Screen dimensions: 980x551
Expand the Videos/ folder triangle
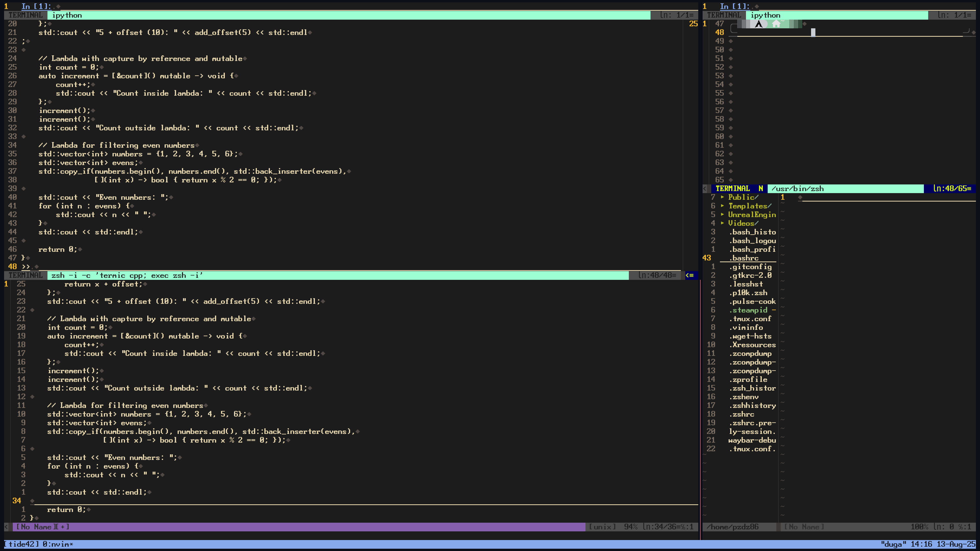(722, 223)
